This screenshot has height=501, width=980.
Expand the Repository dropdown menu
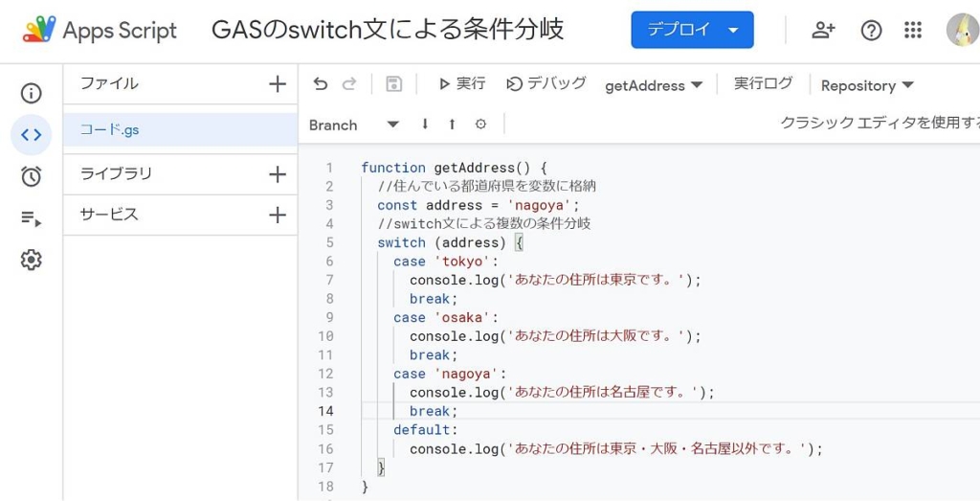[x=867, y=85]
